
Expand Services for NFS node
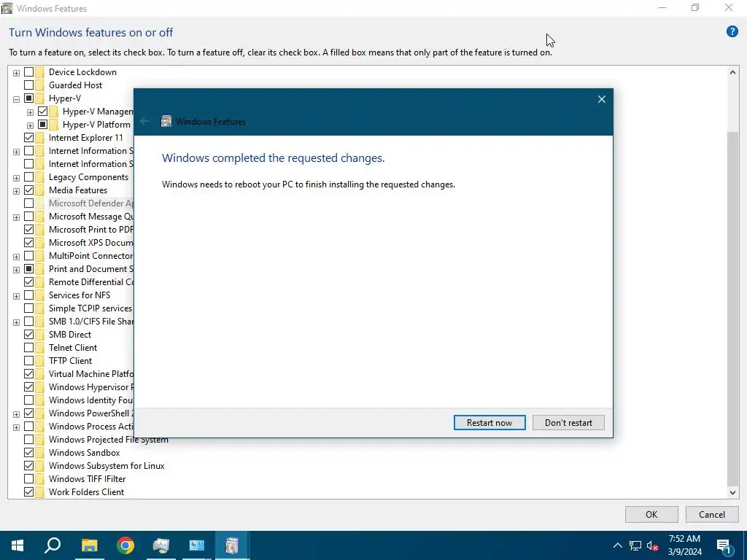point(16,296)
